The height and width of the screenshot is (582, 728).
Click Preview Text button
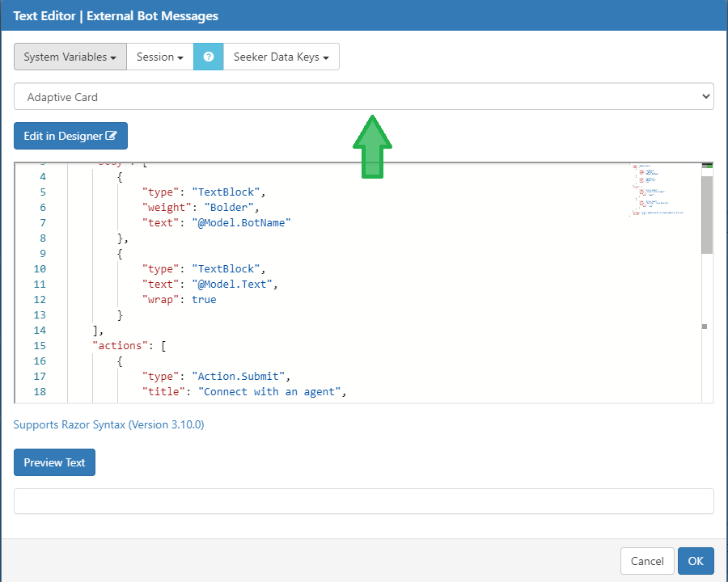pos(54,462)
